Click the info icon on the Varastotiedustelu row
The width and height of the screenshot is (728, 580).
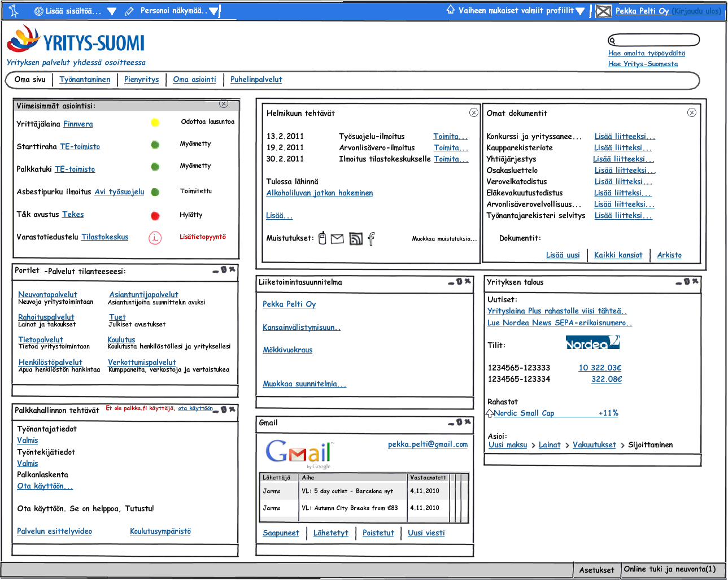tap(155, 238)
